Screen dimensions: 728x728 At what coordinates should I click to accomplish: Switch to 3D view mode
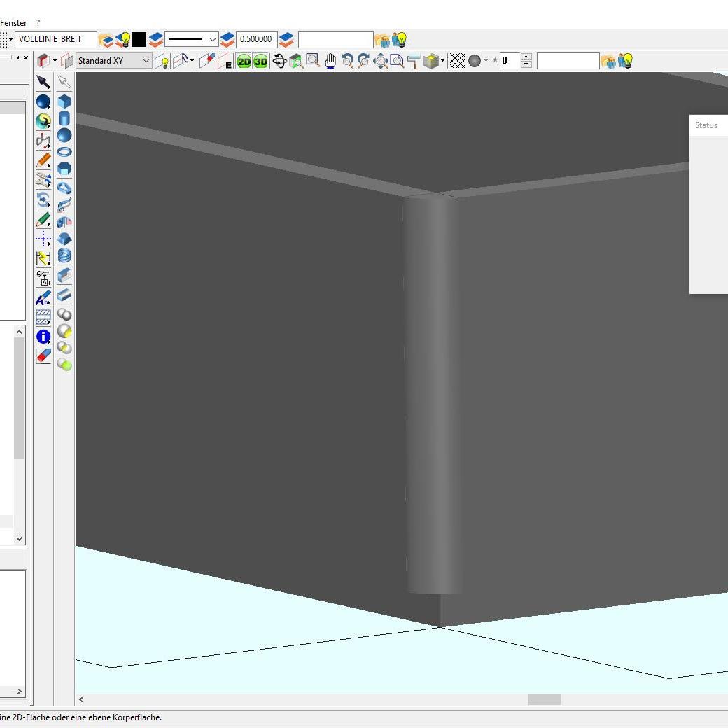pyautogui.click(x=260, y=62)
